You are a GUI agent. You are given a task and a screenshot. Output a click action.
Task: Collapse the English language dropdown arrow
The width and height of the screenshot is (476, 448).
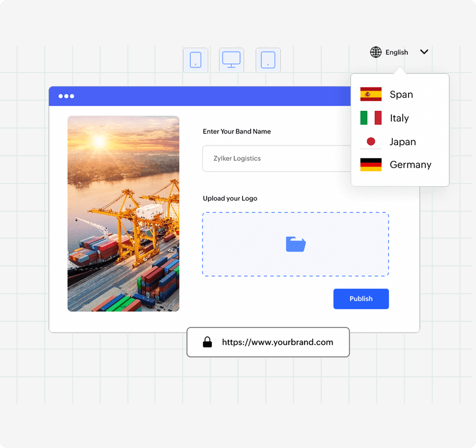[x=424, y=52]
